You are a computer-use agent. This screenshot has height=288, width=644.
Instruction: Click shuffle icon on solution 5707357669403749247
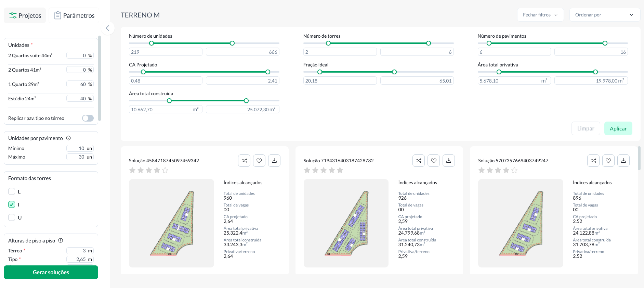(593, 161)
